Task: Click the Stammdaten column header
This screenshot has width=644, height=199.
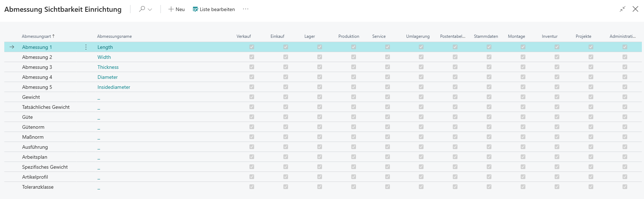Action: coord(486,36)
